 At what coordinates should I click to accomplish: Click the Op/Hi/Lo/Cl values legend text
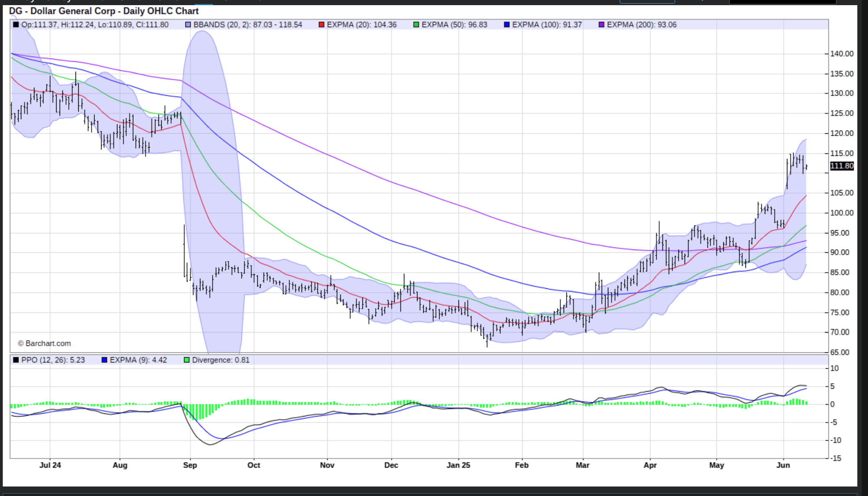coord(95,25)
